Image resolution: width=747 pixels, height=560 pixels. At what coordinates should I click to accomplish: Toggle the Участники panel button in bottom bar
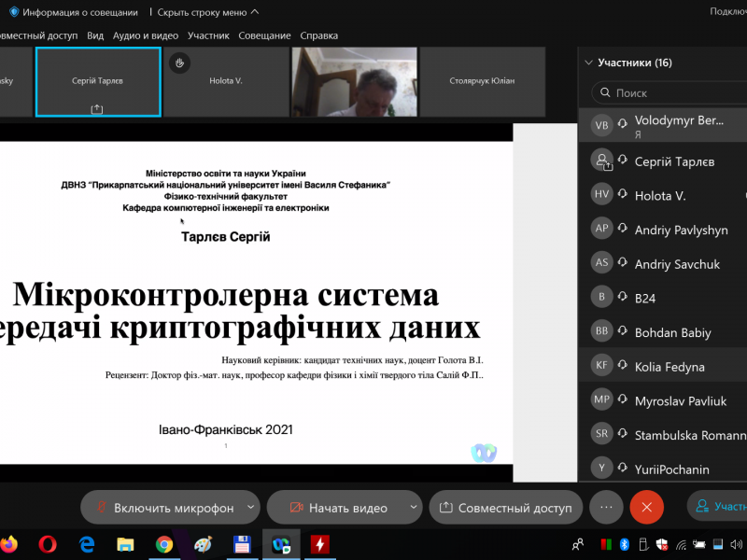pyautogui.click(x=719, y=507)
